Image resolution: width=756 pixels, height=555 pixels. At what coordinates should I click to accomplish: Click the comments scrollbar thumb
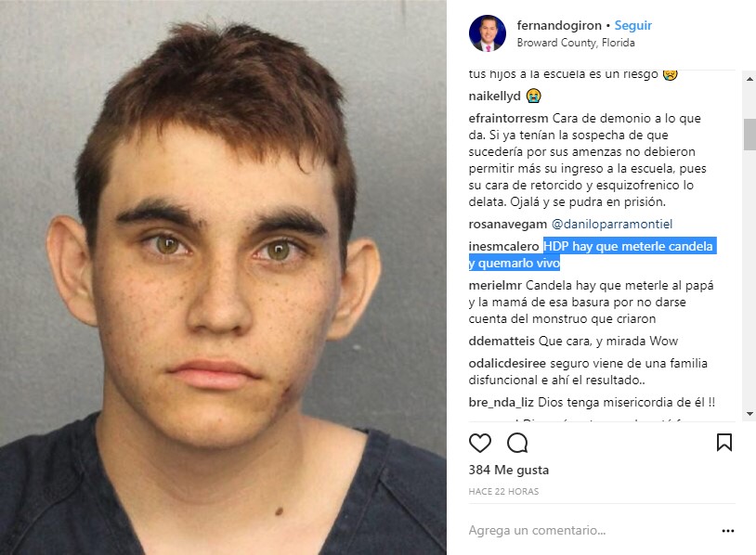[x=749, y=135]
